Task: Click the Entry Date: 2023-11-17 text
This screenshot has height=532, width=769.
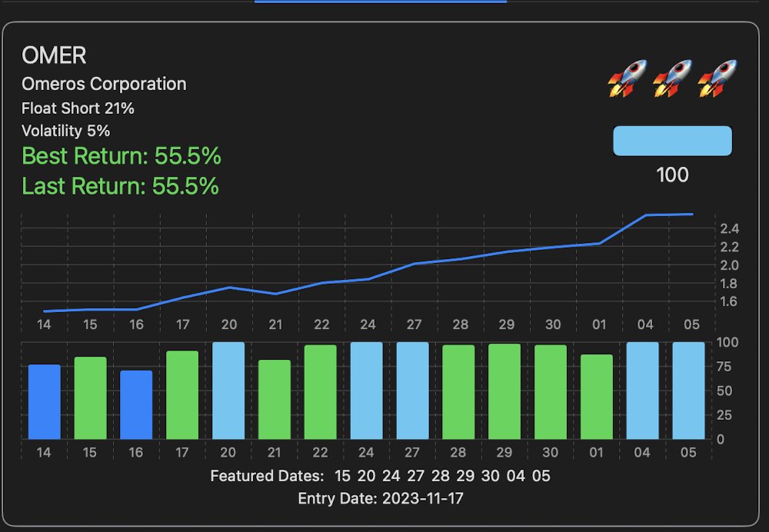Action: click(x=381, y=499)
